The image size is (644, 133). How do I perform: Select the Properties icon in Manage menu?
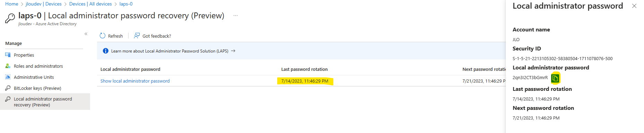8,55
